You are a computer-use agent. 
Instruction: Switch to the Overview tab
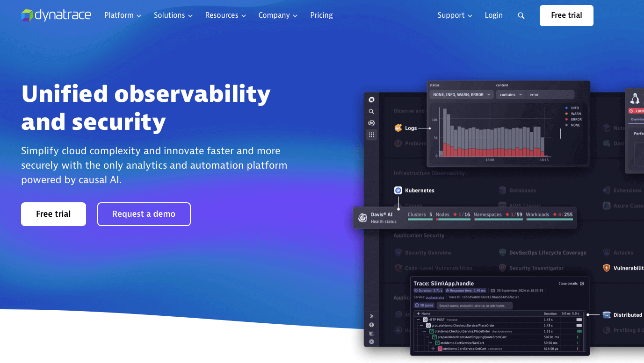click(637, 119)
